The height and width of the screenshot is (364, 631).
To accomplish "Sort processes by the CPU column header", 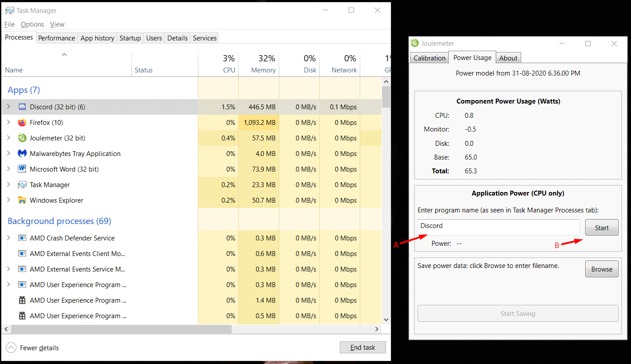I will 218,64.
